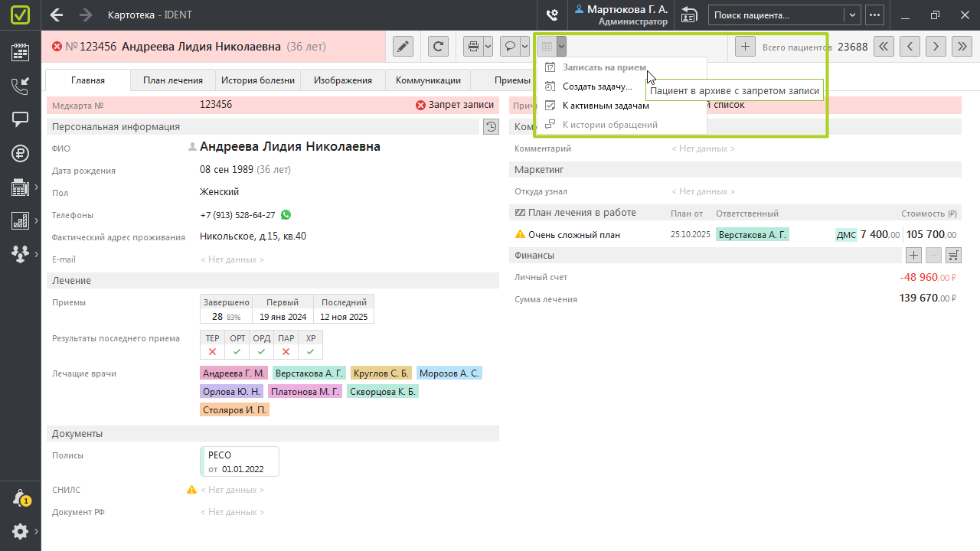Open the schedule calendar in sidebar
Image resolution: width=980 pixels, height=551 pixels.
[21, 52]
